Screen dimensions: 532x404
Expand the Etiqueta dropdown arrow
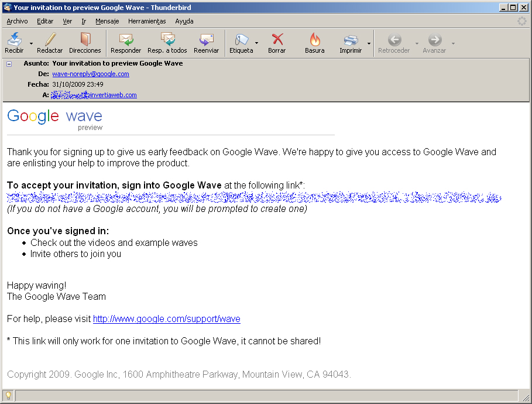click(x=257, y=43)
